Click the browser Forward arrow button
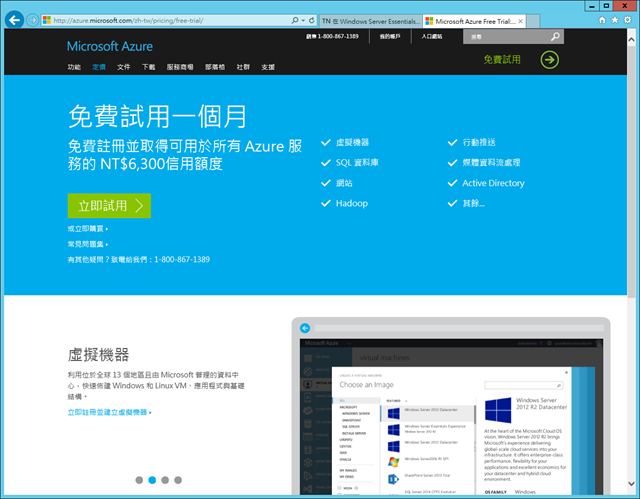Image resolution: width=640 pixels, height=499 pixels. tap(32, 20)
